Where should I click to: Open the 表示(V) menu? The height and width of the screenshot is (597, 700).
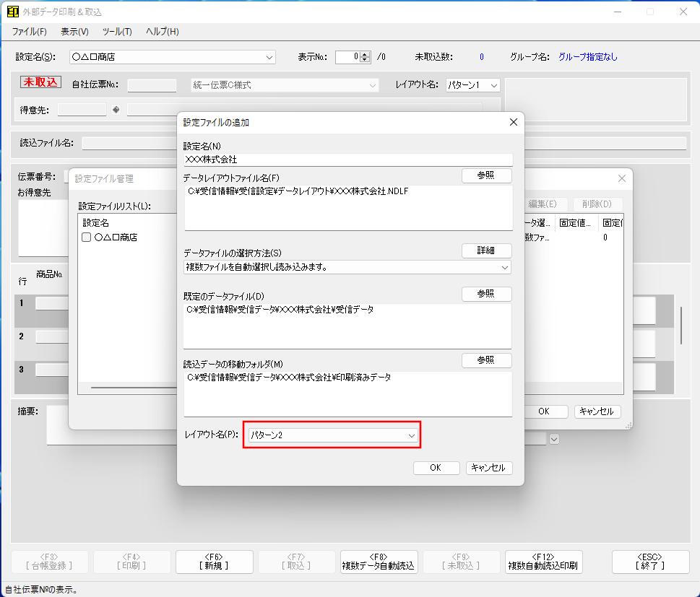pos(74,32)
